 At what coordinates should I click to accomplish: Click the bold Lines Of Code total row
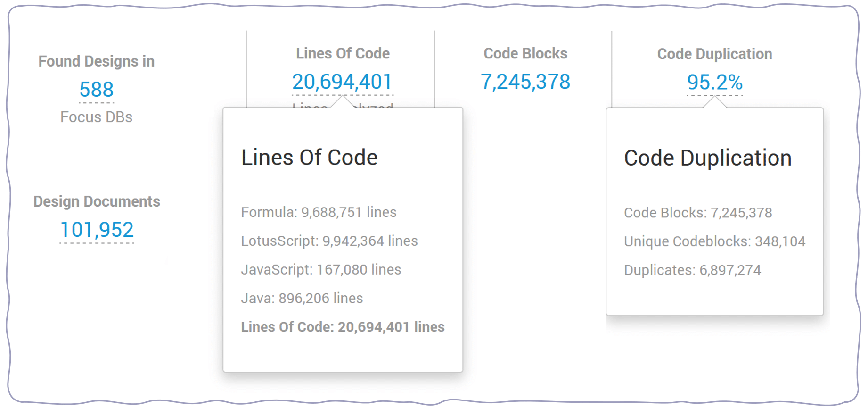point(343,327)
